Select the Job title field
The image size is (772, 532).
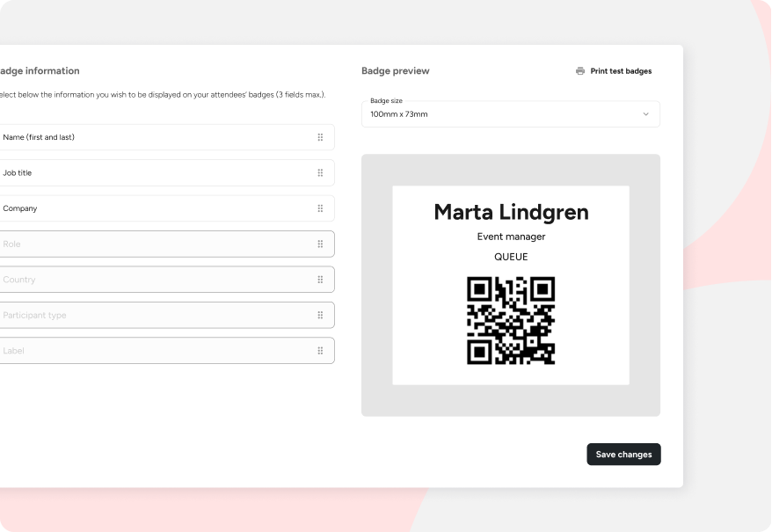click(x=166, y=173)
